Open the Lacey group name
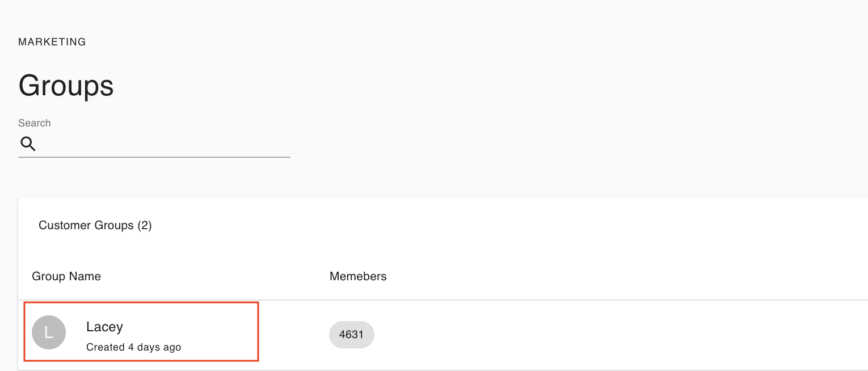868x371 pixels. pyautogui.click(x=104, y=327)
